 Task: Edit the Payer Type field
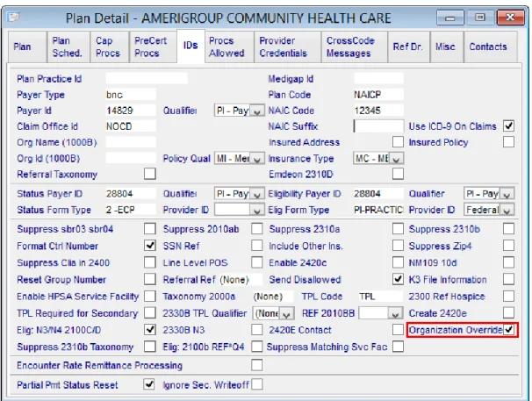pyautogui.click(x=131, y=94)
